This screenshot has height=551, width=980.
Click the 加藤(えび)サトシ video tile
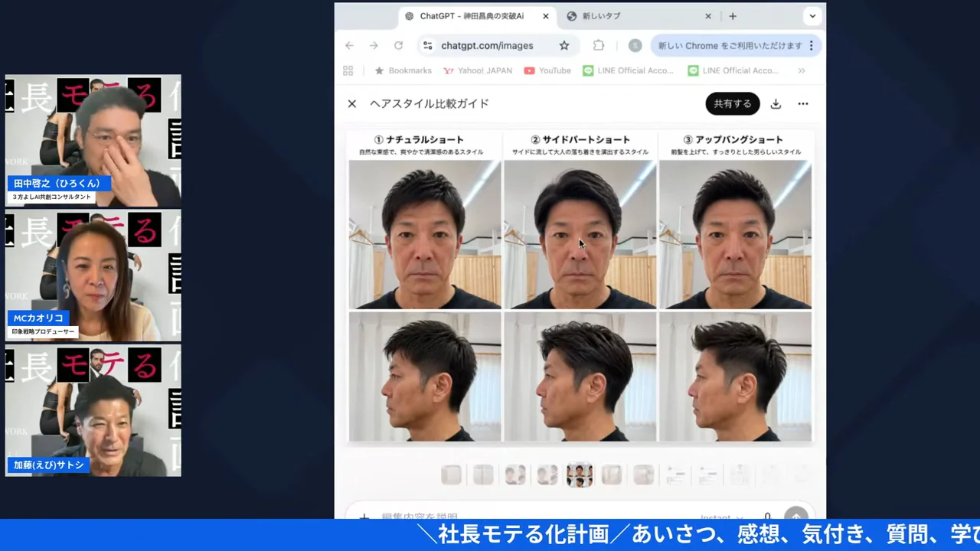(x=93, y=410)
